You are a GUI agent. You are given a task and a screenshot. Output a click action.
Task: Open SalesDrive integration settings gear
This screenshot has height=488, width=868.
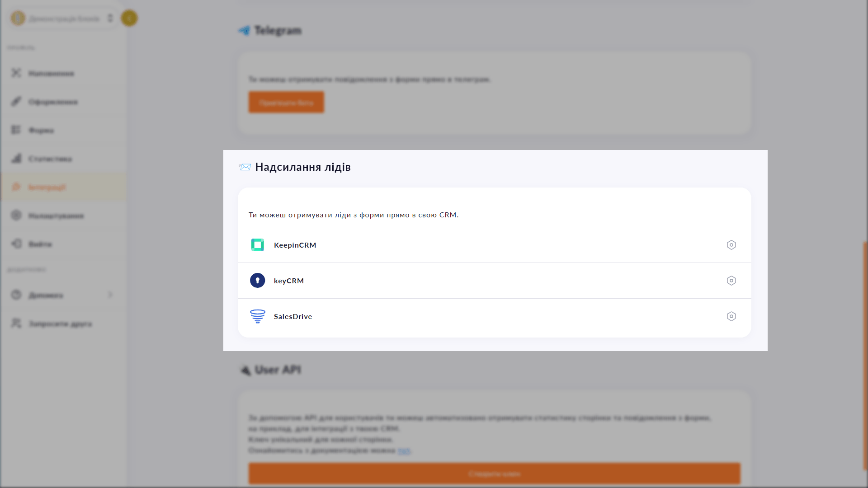pyautogui.click(x=731, y=316)
